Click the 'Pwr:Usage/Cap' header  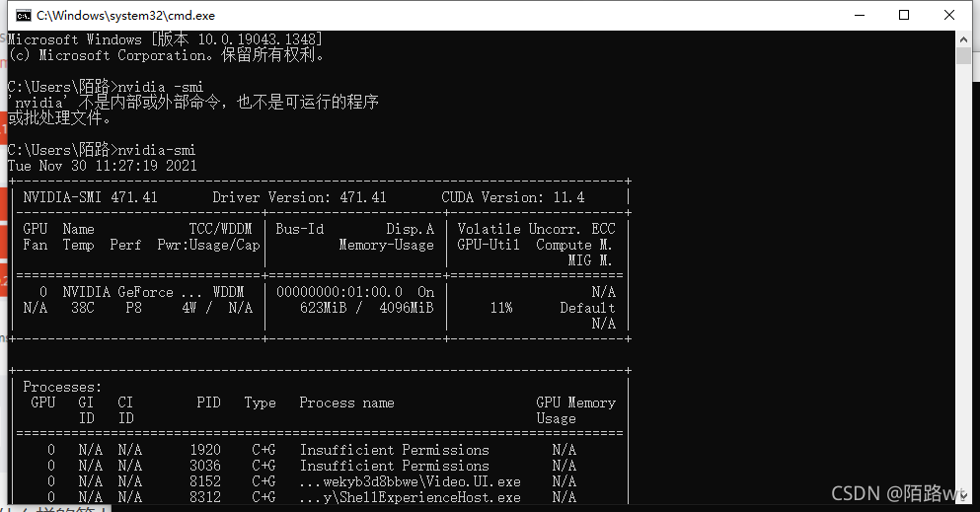(209, 245)
